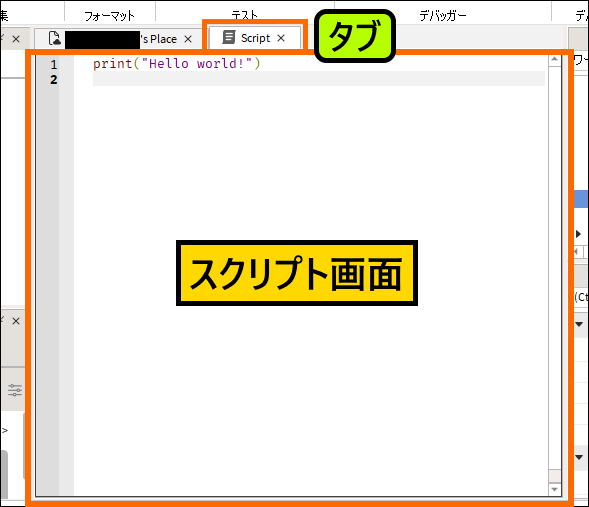
Task: Click scrollbar up arrow in script editor
Action: click(554, 59)
